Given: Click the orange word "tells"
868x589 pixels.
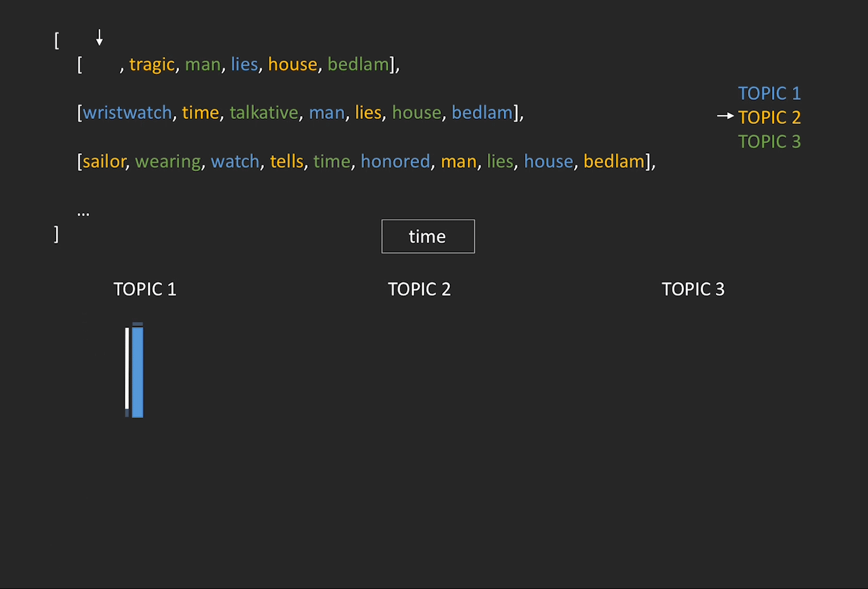Looking at the screenshot, I should point(287,161).
